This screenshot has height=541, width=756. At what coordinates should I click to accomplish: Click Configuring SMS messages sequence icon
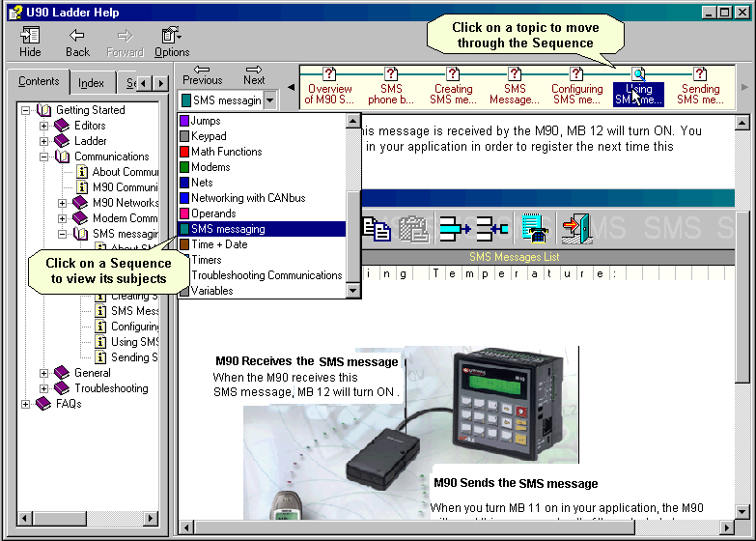point(576,73)
